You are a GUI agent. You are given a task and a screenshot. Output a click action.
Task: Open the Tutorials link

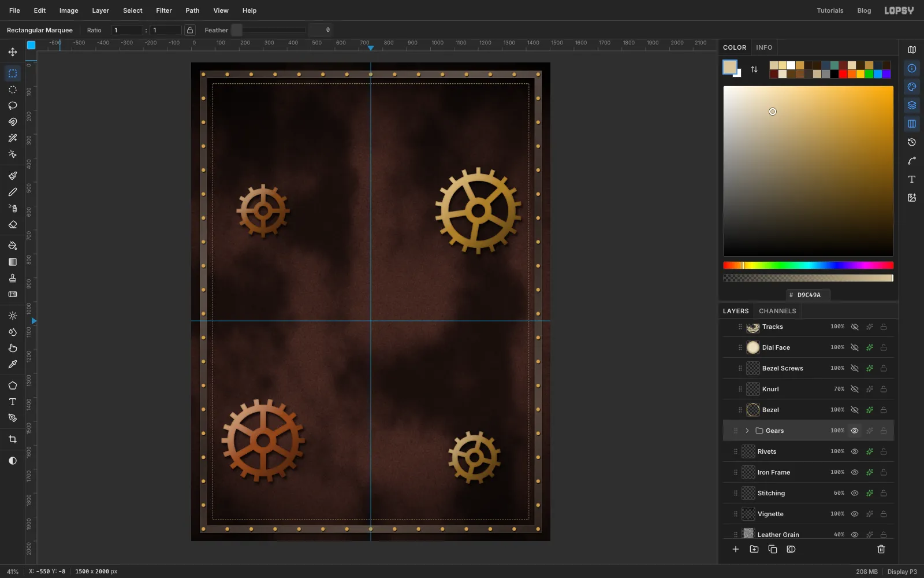click(830, 10)
